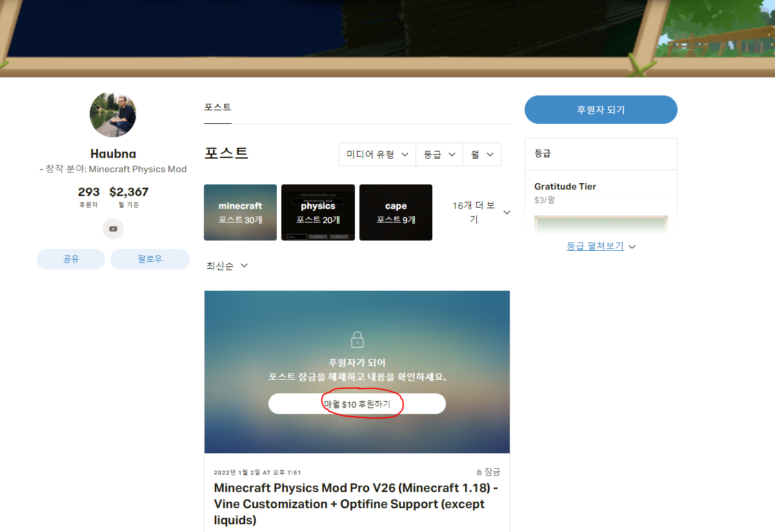Open the 등급 filter dropdown
Viewport: 775px width, 532px height.
pyautogui.click(x=439, y=155)
